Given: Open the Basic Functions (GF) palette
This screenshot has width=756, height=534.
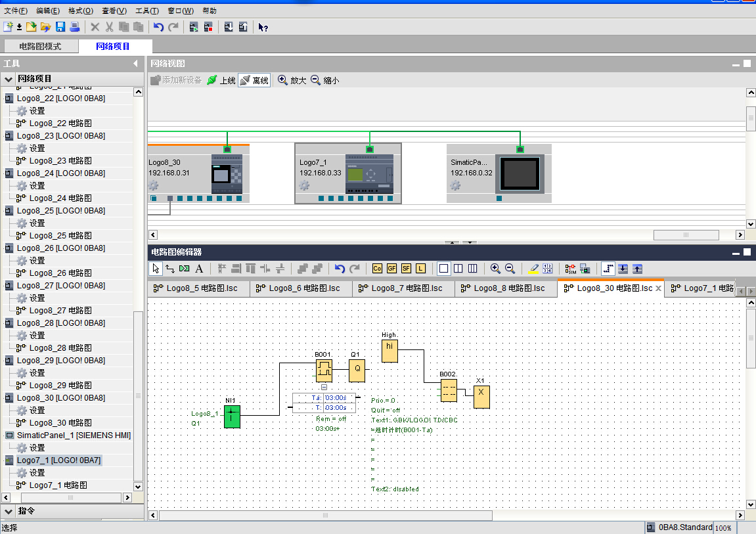Looking at the screenshot, I should click(x=391, y=269).
